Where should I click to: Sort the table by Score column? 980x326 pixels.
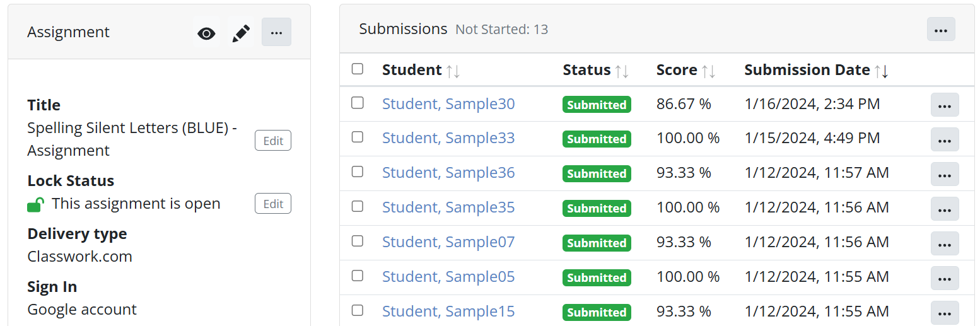[708, 71]
